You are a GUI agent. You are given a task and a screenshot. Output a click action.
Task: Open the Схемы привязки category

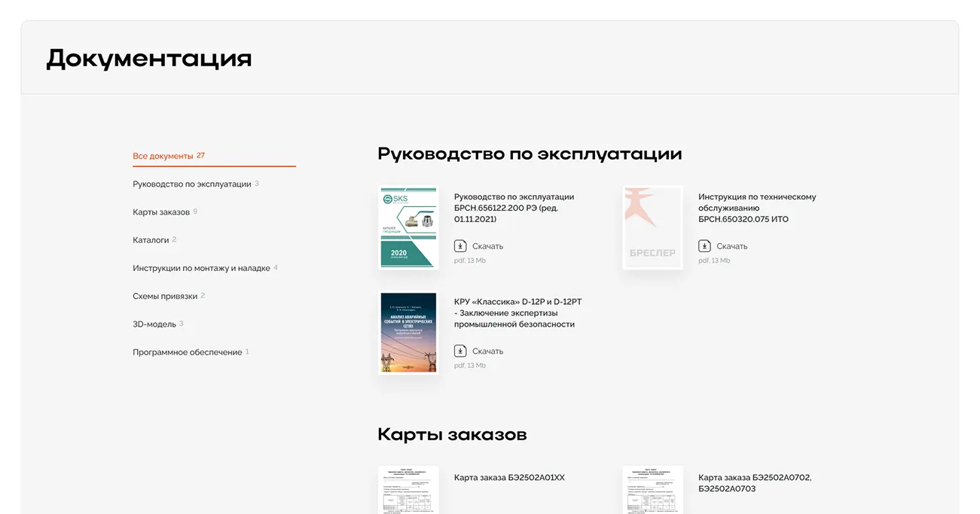[x=165, y=297]
